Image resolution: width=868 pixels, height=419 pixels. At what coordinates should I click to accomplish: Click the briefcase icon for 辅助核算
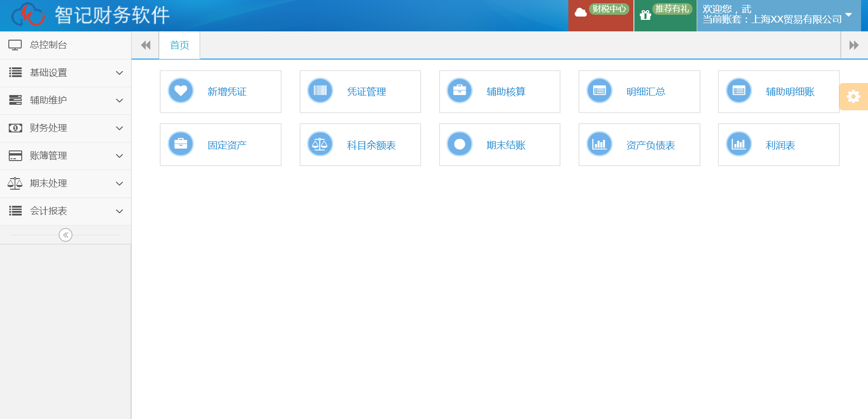(x=459, y=90)
